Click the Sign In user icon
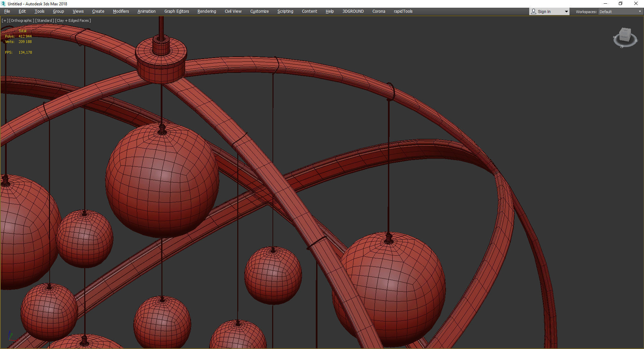644x349 pixels. (534, 11)
